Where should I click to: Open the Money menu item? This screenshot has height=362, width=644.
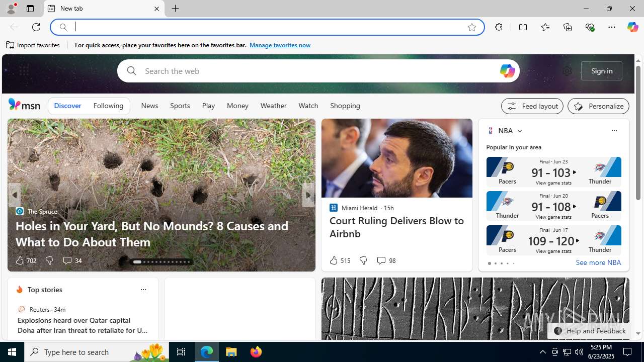coord(237,106)
